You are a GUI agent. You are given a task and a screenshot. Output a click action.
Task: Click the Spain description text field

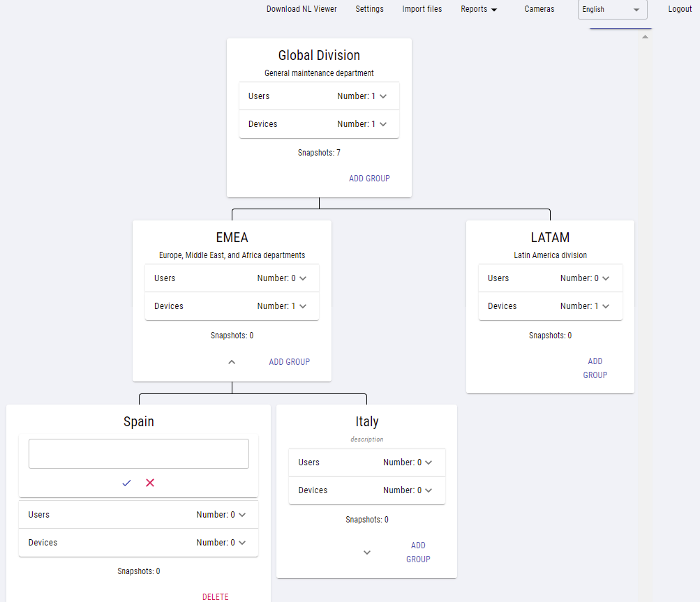(x=138, y=453)
